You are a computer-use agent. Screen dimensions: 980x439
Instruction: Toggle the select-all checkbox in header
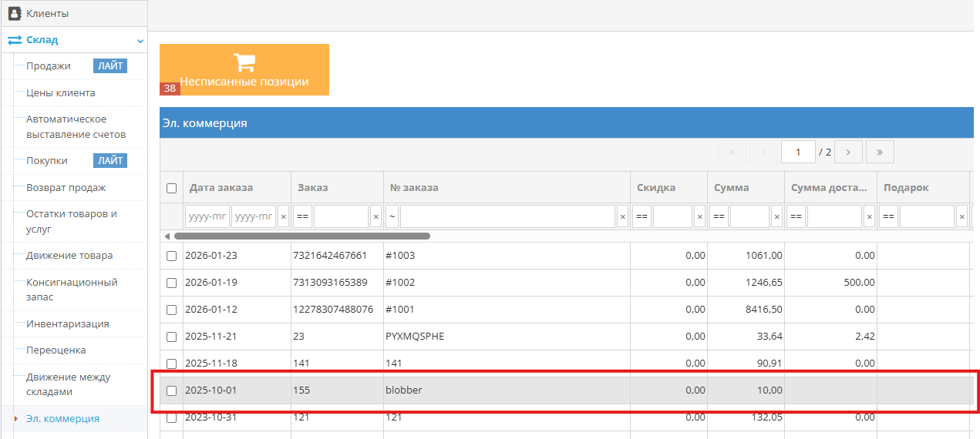[x=171, y=188]
